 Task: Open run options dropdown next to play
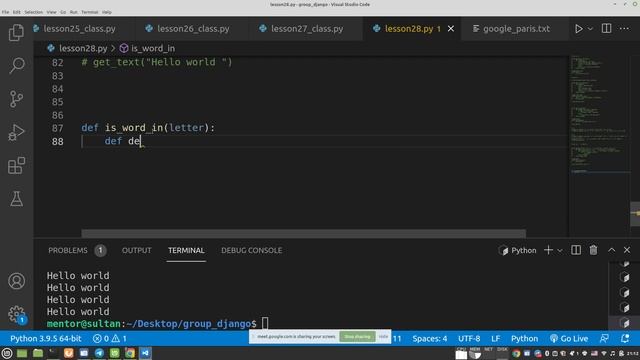click(x=590, y=29)
